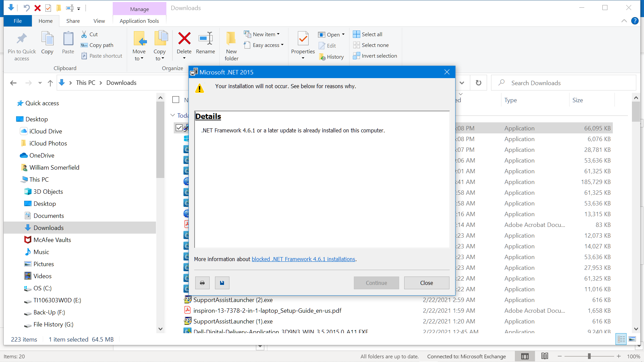Click Paste shortcut in ribbon
Viewport: 644px width, 362px height.
pyautogui.click(x=102, y=56)
